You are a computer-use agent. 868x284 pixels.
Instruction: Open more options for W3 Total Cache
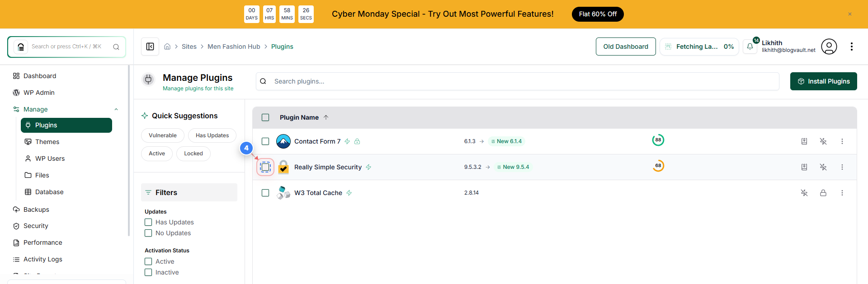(x=842, y=193)
